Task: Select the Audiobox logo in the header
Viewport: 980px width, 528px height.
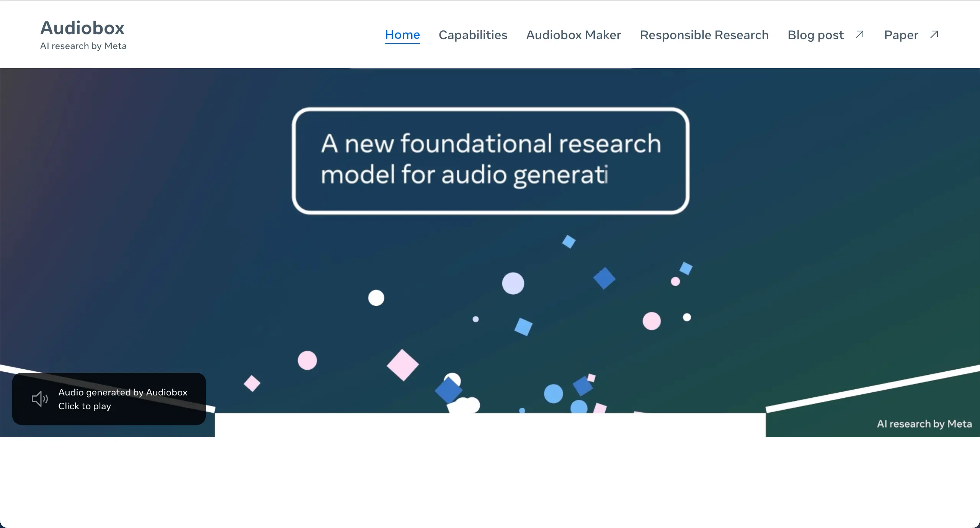Action: (82, 27)
